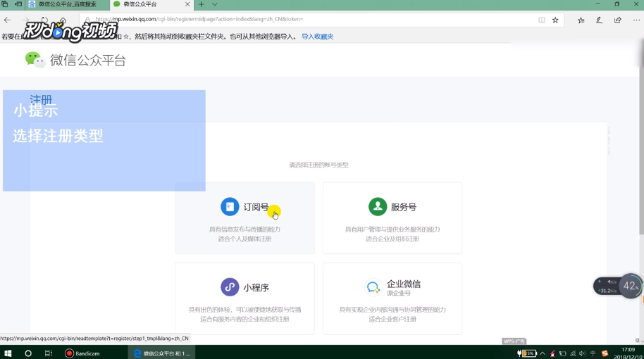Close the 微信公众平台 tab
This screenshot has height=359, width=644.
tap(187, 4)
